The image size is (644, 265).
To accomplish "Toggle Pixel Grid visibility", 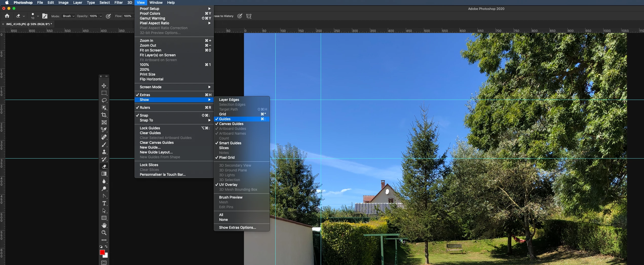I will [242, 157].
